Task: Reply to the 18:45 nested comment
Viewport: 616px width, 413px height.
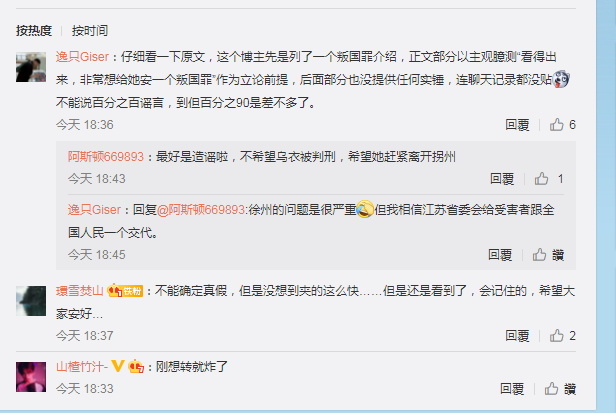Action: [x=500, y=255]
